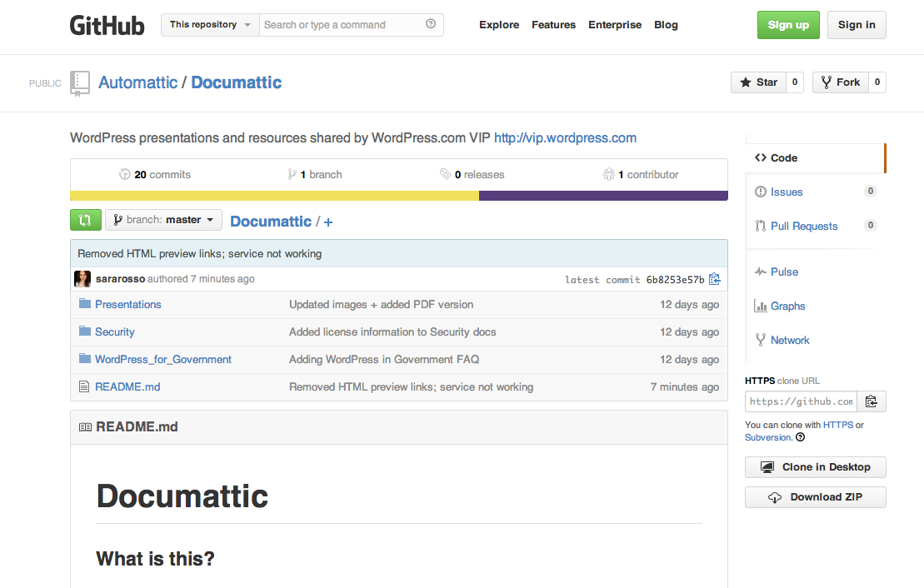Click Clone in Desktop button
Image resolution: width=924 pixels, height=588 pixels.
click(x=816, y=467)
